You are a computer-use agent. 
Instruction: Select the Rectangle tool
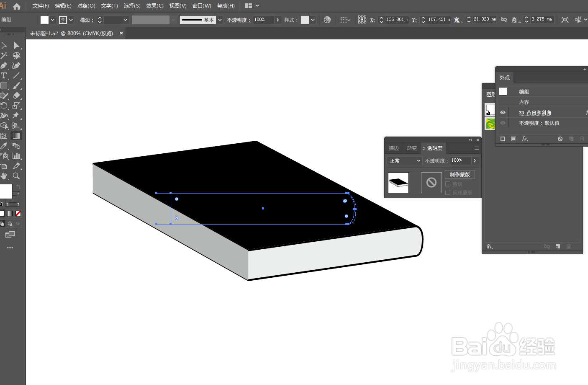[x=4, y=85]
